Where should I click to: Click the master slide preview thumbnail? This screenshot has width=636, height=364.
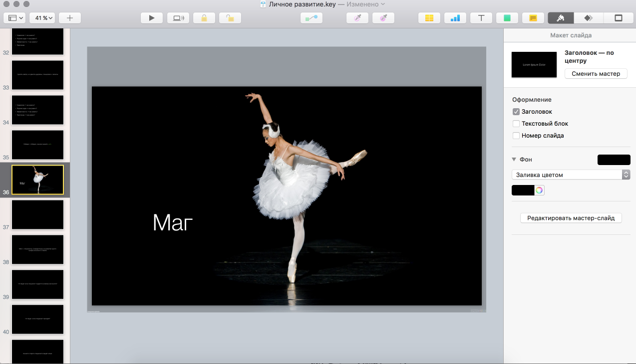tap(534, 65)
